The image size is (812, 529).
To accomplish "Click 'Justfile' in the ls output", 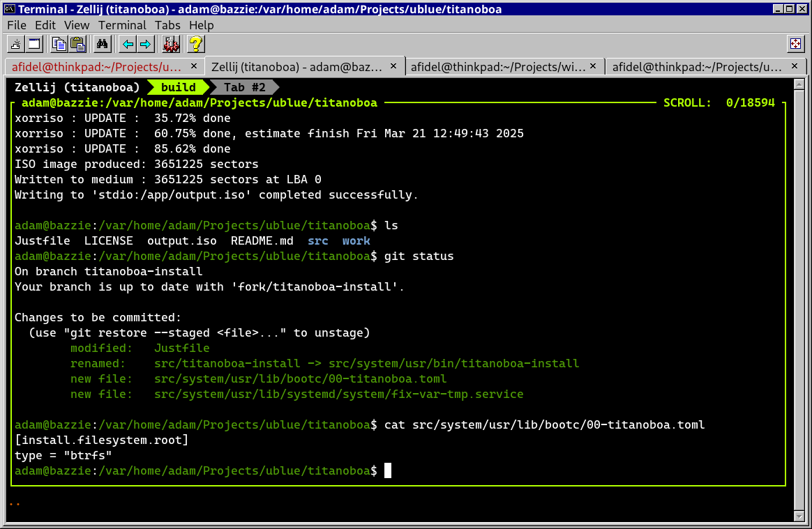I will click(x=43, y=240).
